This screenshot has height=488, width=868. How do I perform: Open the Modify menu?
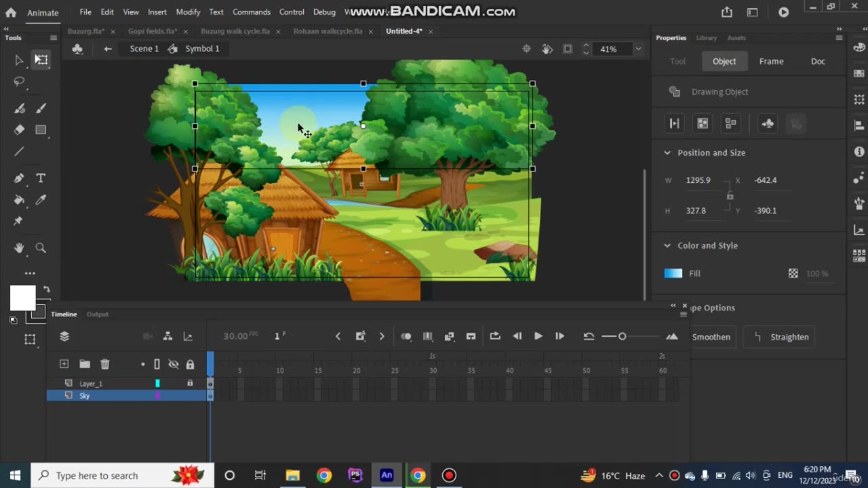click(188, 12)
